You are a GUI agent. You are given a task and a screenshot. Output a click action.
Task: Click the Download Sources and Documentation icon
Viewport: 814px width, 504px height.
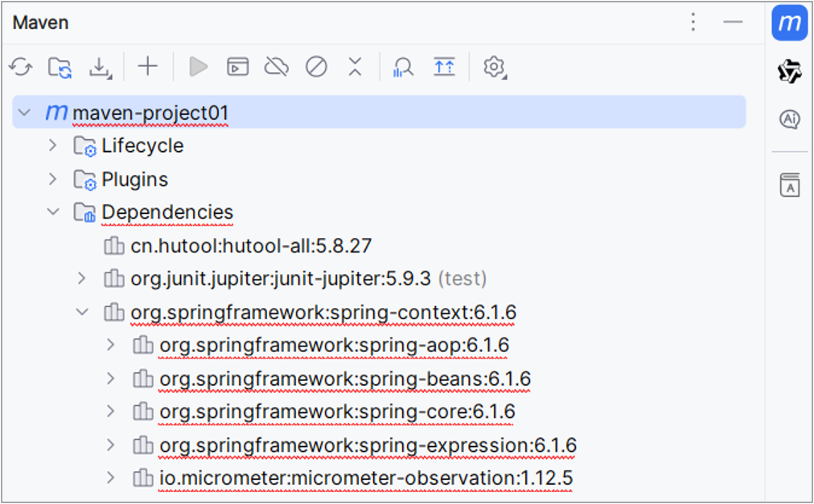[x=100, y=68]
